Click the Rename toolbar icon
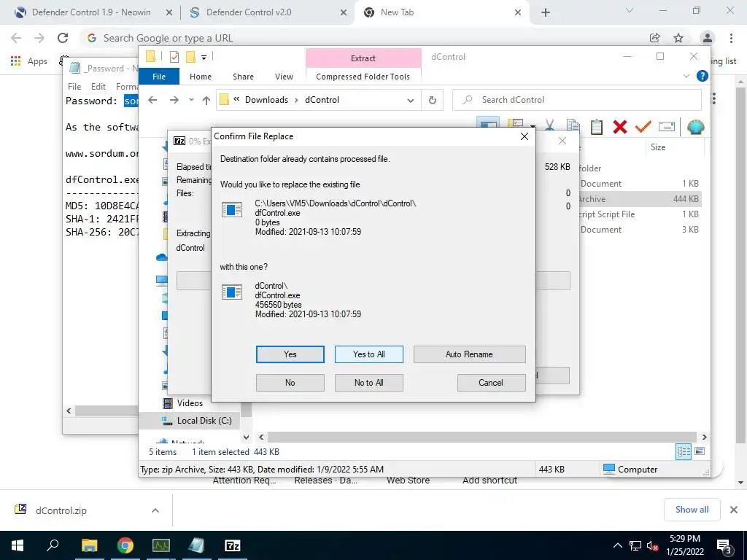Screen dimensions: 747x560 [x=667, y=126]
